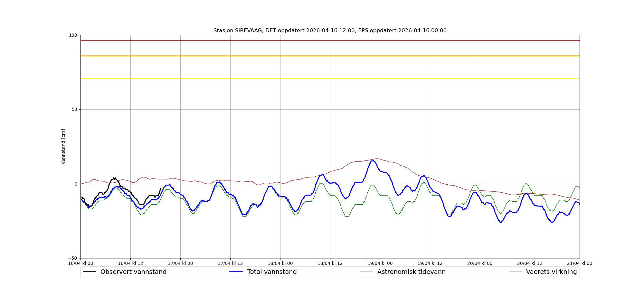Screen dimensions: 644x290
Task: Click the blue Total vannstand legend line
Action: (x=236, y=272)
